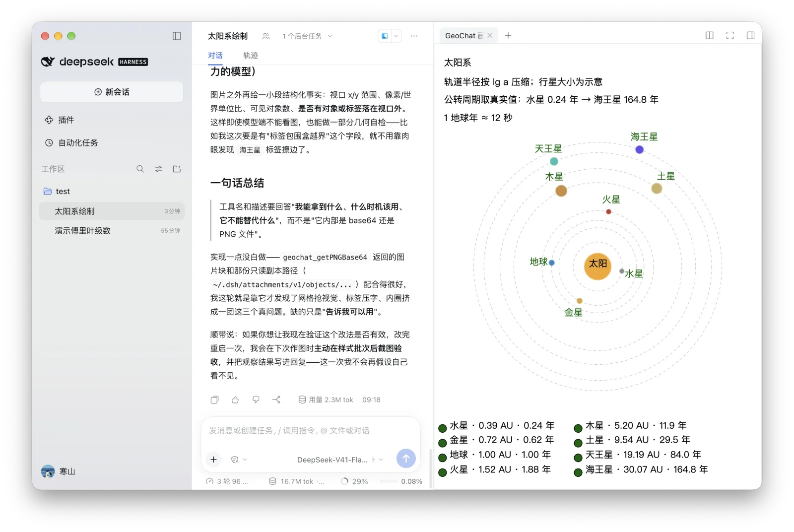Click the green dot beside 水星 legend entry

point(442,428)
